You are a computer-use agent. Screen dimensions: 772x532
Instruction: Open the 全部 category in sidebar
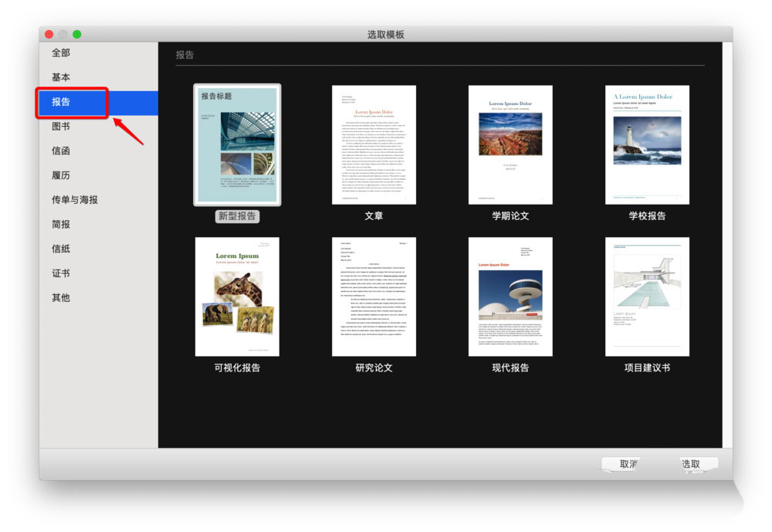(61, 53)
